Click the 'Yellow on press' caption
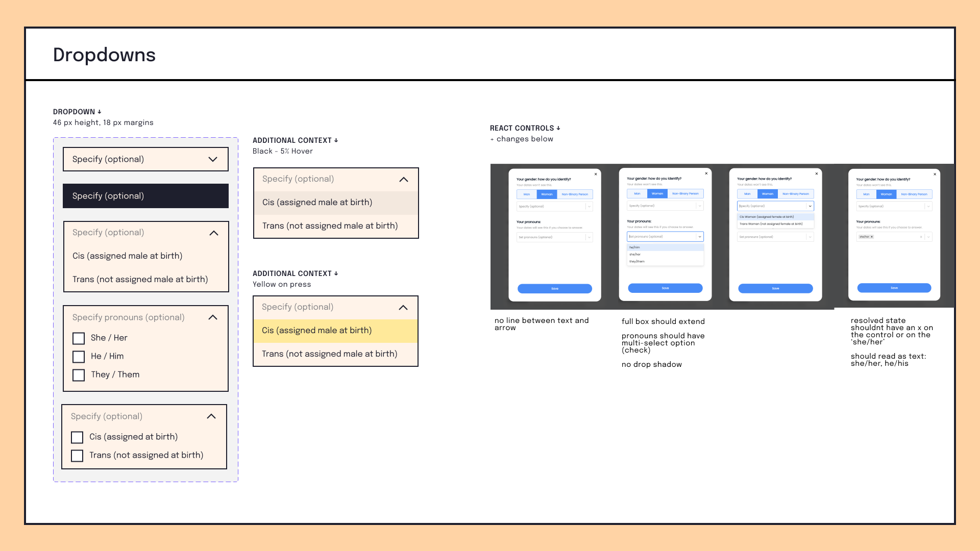This screenshot has width=980, height=551. tap(282, 284)
